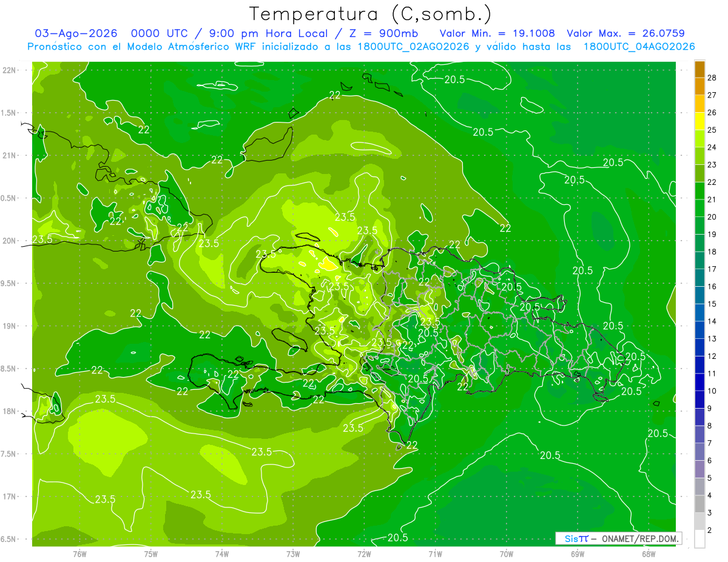The width and height of the screenshot is (728, 562).
Task: Click the latitude axis label "17N"
Action: (9, 497)
